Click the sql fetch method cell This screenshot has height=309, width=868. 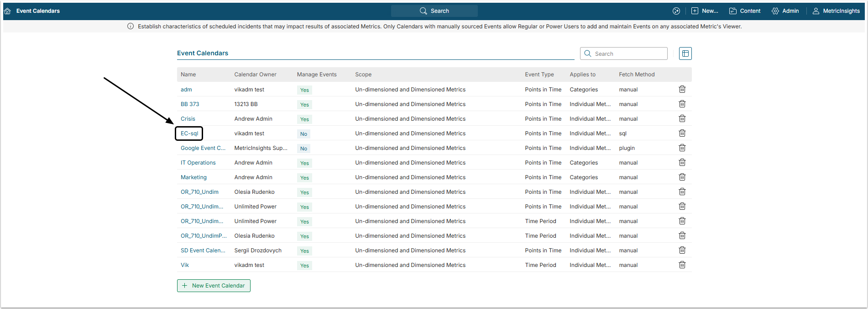click(622, 133)
